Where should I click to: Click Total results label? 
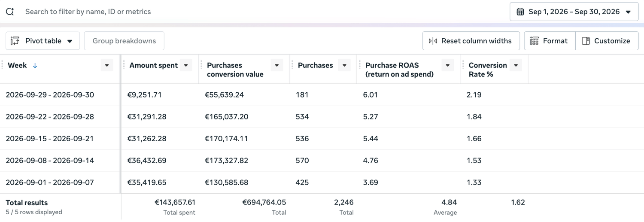pyautogui.click(x=27, y=203)
